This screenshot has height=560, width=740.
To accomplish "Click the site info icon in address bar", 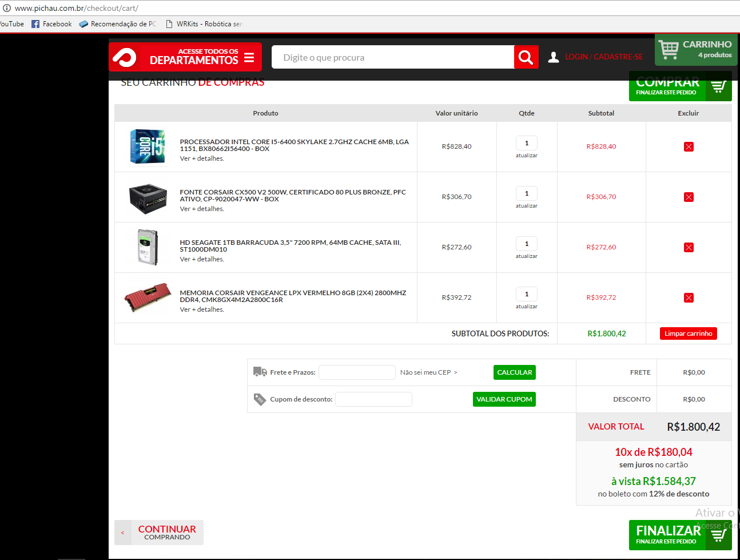I will coord(7,8).
